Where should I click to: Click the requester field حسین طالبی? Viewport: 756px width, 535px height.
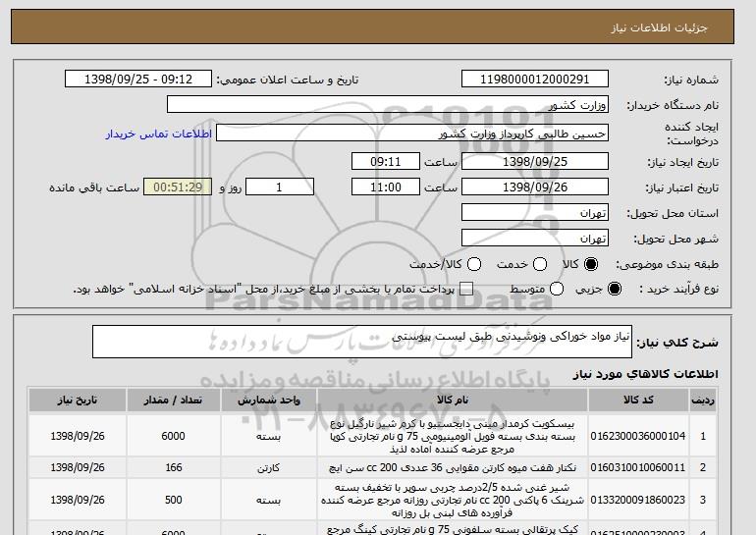tap(412, 134)
